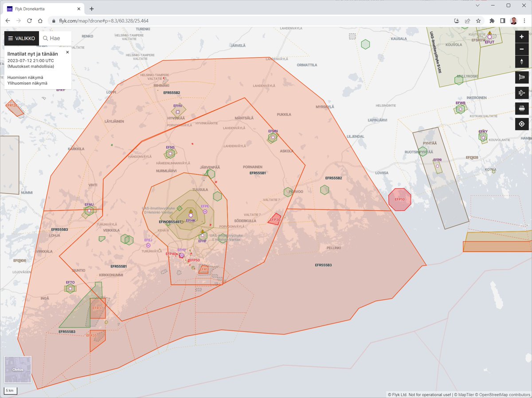Click the EFR128 restricted area label
Image resolution: width=532 pixels, height=398 pixels.
point(12,106)
